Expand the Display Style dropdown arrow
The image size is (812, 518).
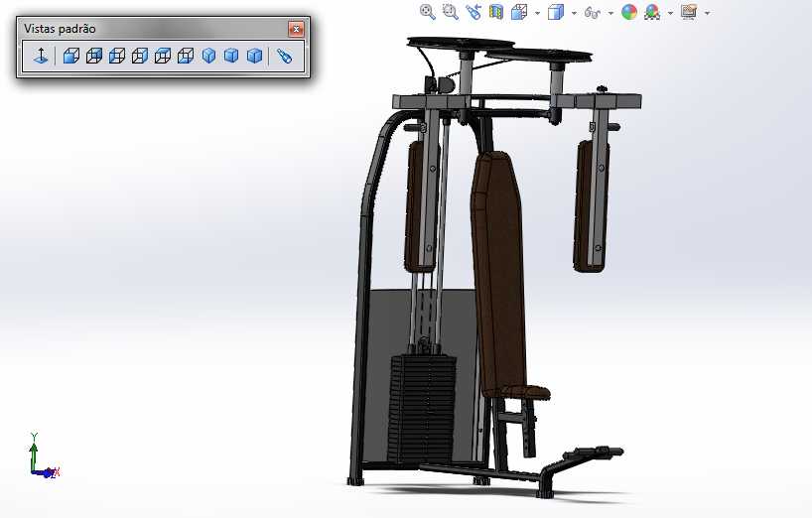point(574,13)
